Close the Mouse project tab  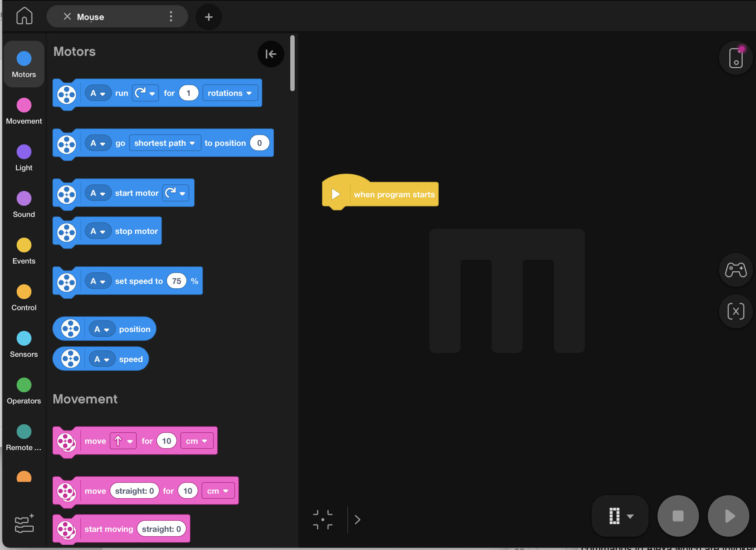(67, 17)
